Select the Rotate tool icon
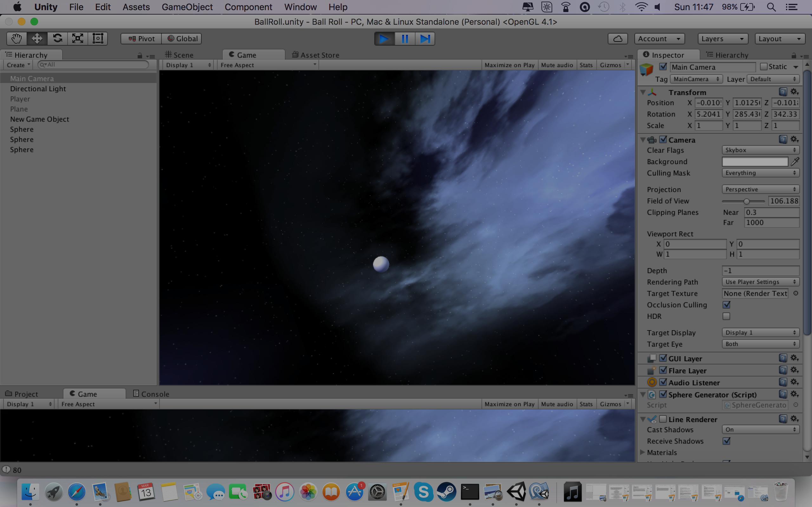Image resolution: width=812 pixels, height=507 pixels. tap(57, 39)
